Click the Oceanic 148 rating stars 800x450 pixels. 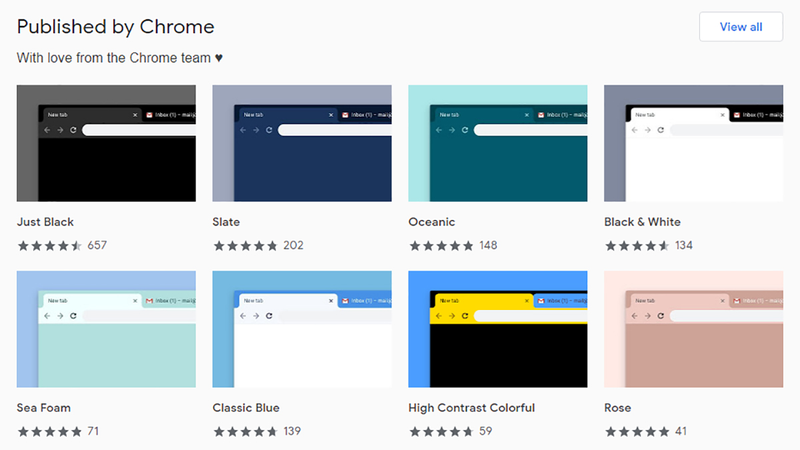coord(441,246)
